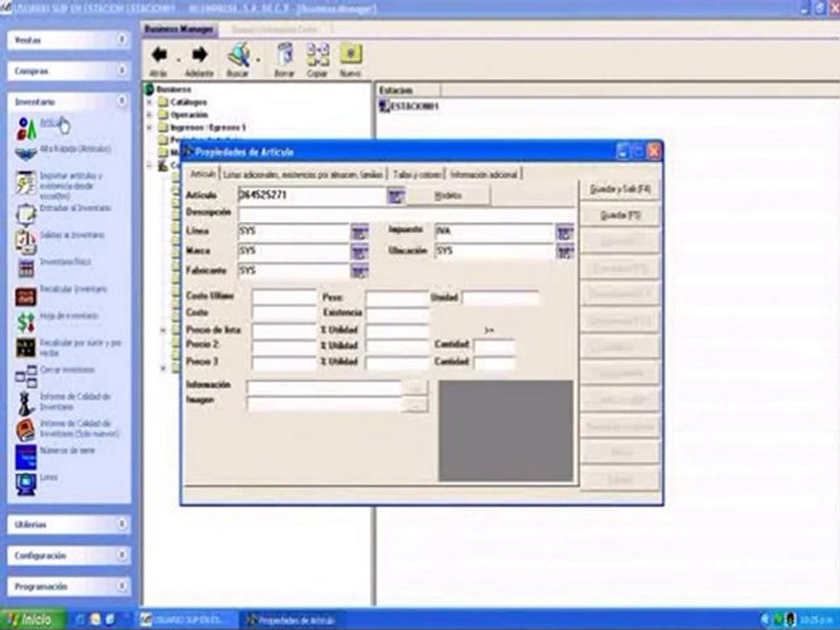Click the Adelante forward arrow toolbar icon

[x=199, y=54]
